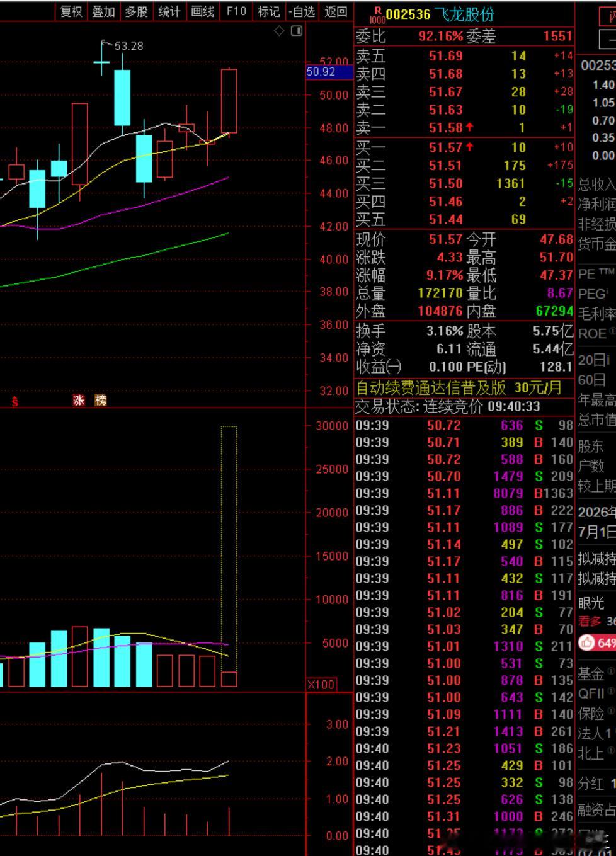Remove stock from watchlist with -自选

(x=302, y=11)
